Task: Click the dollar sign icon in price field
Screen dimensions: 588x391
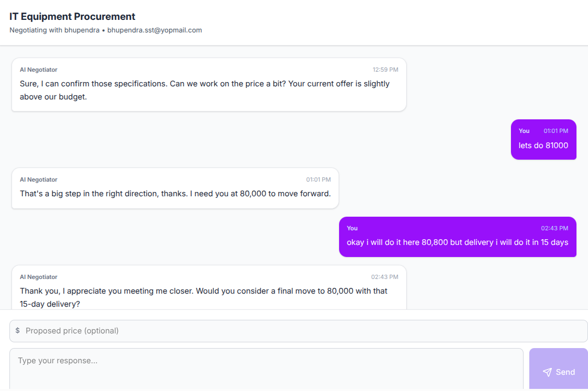Action: coord(17,331)
